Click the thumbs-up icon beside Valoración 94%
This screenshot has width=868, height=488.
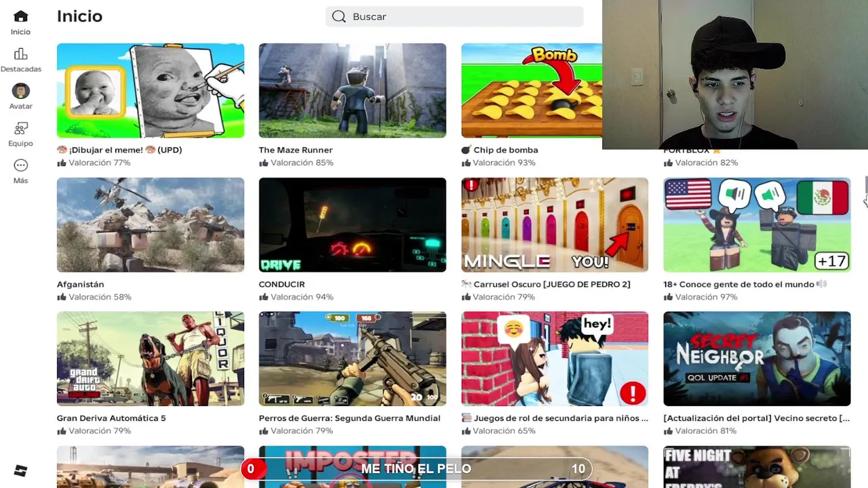[x=264, y=297]
